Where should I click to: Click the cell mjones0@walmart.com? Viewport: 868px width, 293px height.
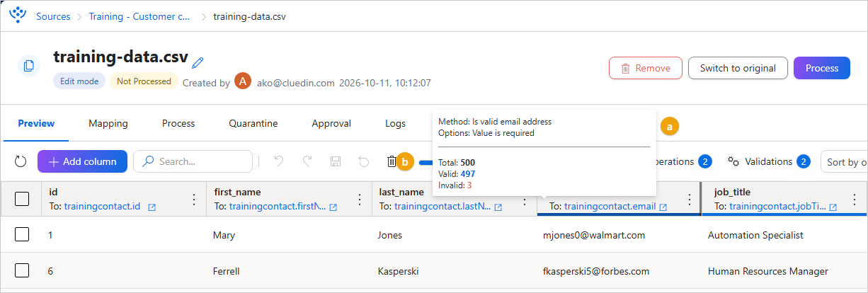(594, 235)
